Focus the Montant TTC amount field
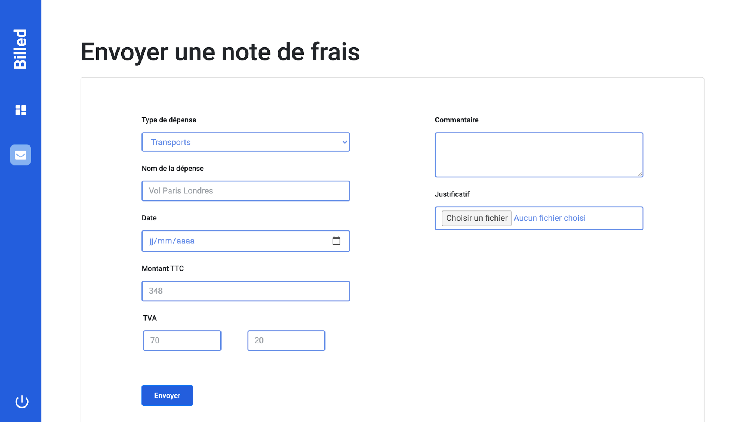 [x=246, y=291]
